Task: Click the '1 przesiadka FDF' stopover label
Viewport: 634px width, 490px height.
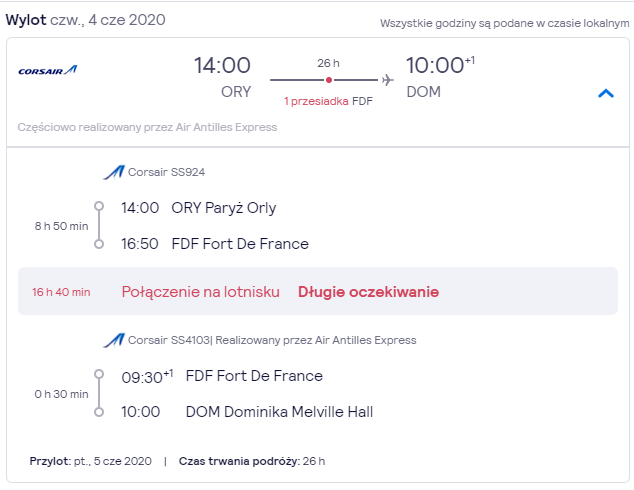Action: point(328,101)
